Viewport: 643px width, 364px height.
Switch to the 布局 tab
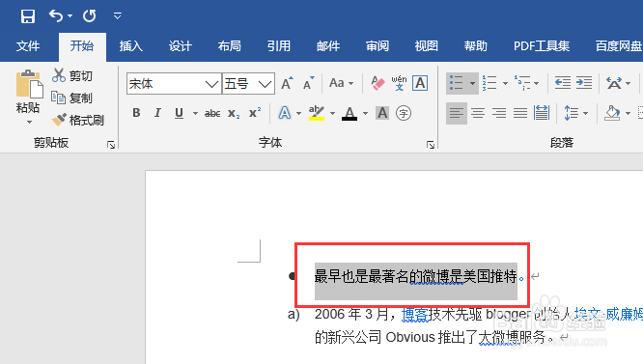tap(229, 46)
